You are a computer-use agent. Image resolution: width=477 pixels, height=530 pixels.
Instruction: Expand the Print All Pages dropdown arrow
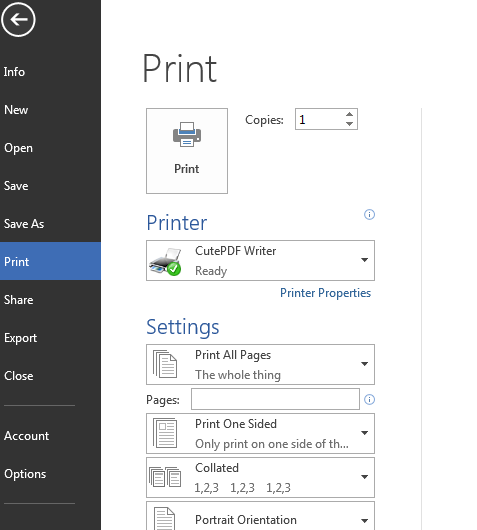tap(364, 364)
